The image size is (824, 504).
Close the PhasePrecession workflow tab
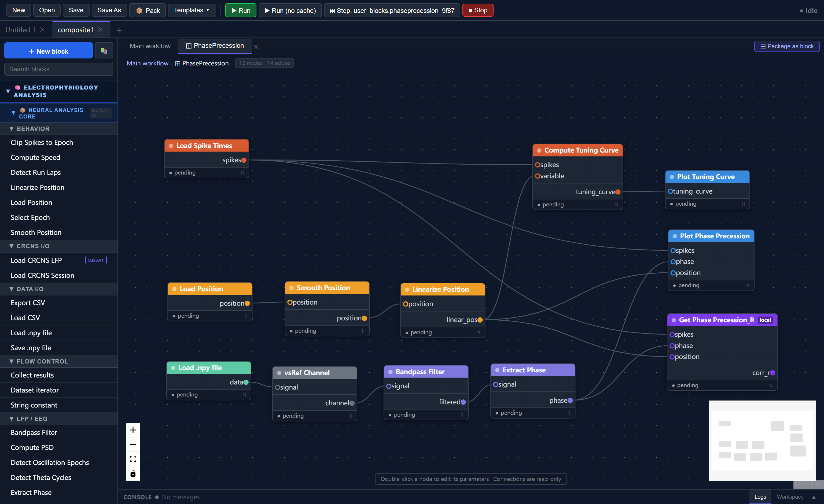256,47
